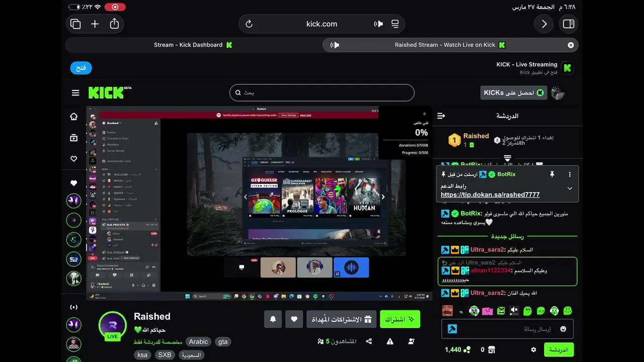The width and height of the screenshot is (644, 362).
Task: Report the stream via warning triangle
Action: [x=390, y=341]
